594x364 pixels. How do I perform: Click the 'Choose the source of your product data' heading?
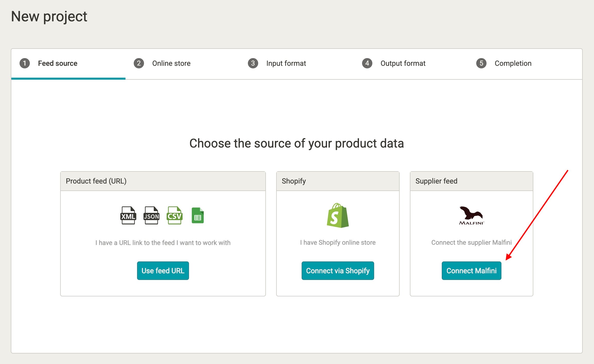point(297,143)
